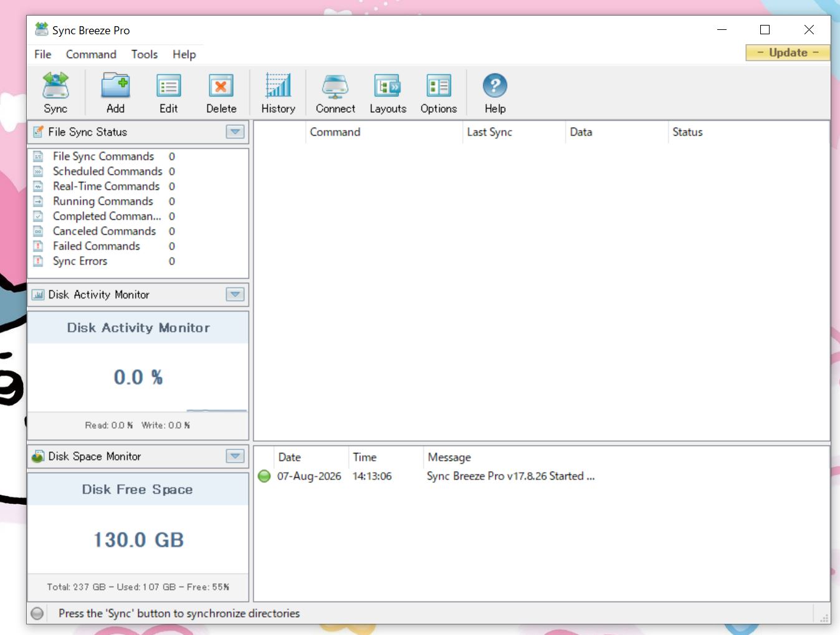
Task: Sort by the Command column header
Action: [383, 132]
